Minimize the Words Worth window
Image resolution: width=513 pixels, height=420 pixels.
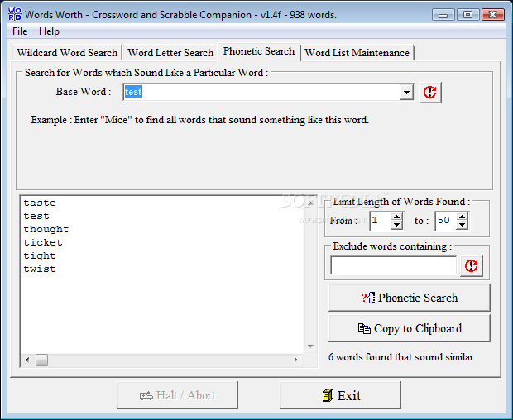pyautogui.click(x=443, y=15)
